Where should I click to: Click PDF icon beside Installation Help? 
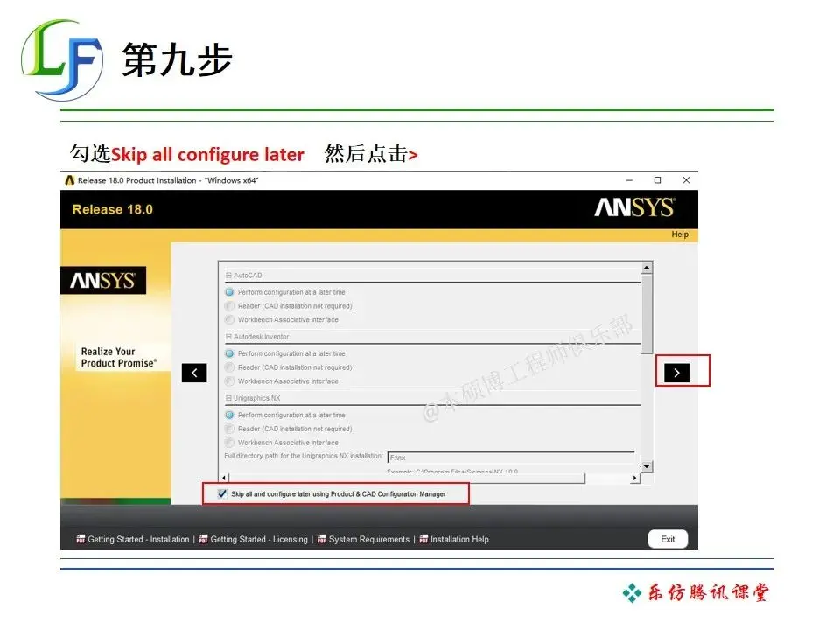click(423, 540)
